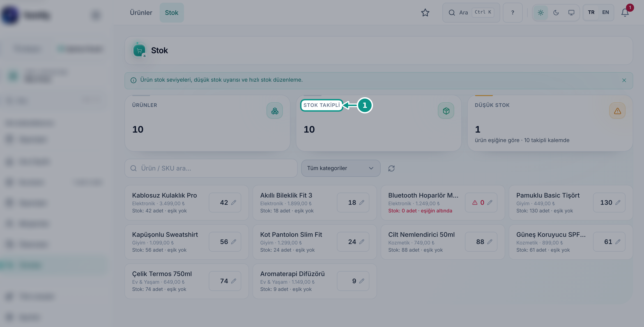Open notifications bell
644x327 pixels.
[x=625, y=12]
